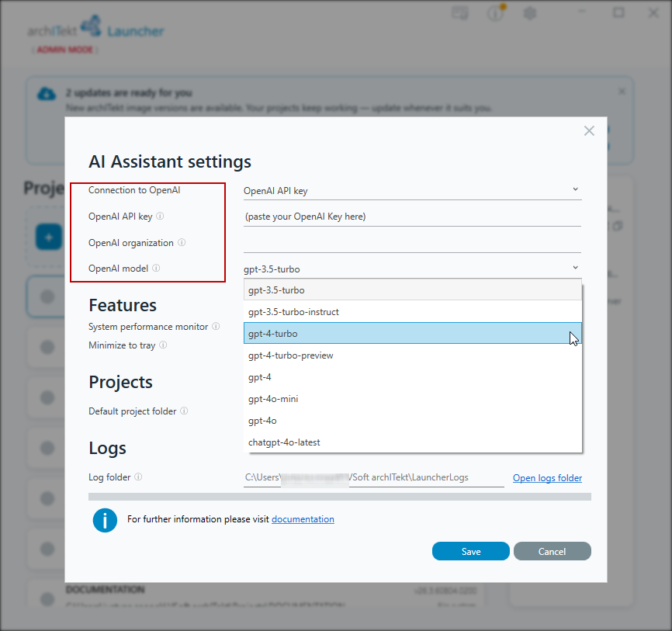Image resolution: width=672 pixels, height=631 pixels.
Task: Click the empty OpenAI organization field
Action: click(x=412, y=243)
